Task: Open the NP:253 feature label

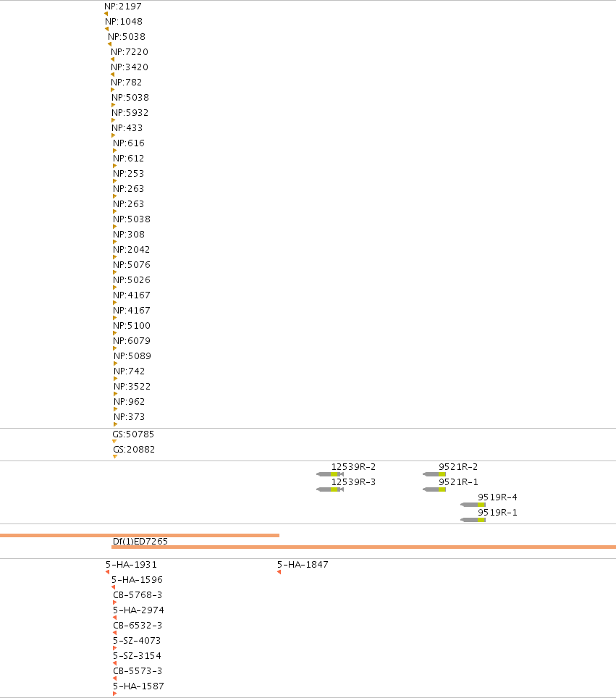Action: [129, 173]
